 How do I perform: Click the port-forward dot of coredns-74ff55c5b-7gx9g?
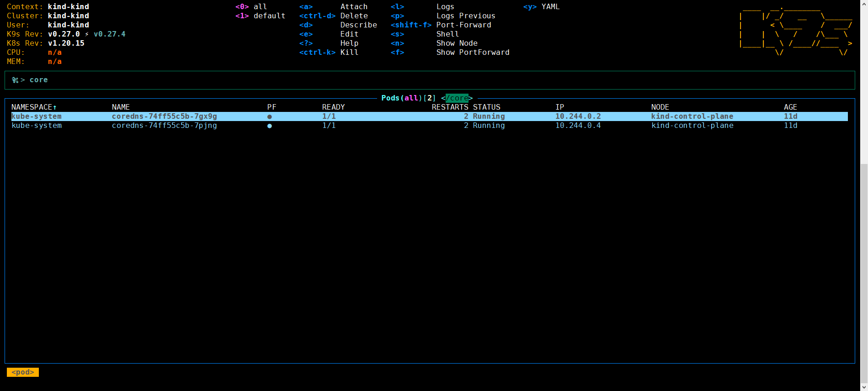tap(270, 117)
